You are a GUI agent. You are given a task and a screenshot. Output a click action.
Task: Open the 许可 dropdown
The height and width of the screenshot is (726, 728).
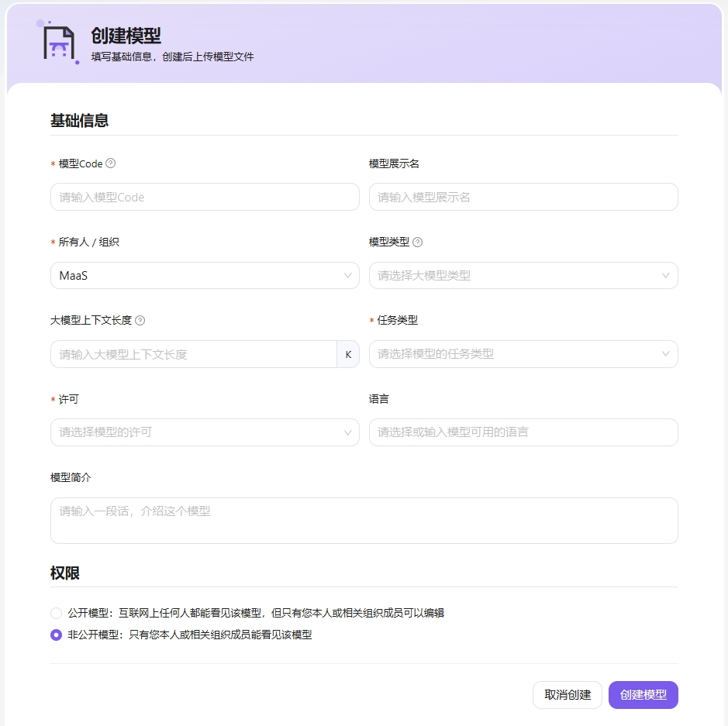(205, 432)
